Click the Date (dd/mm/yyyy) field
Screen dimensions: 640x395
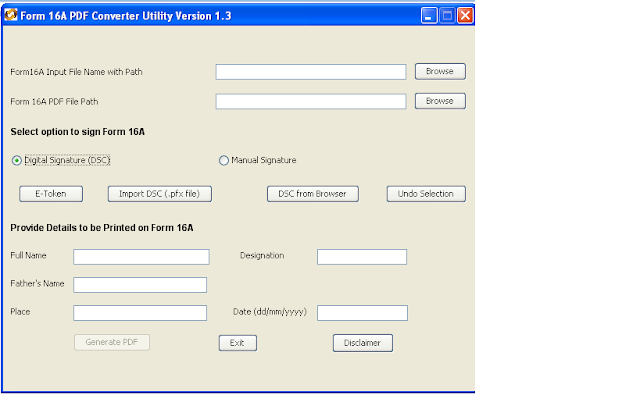pyautogui.click(x=362, y=313)
